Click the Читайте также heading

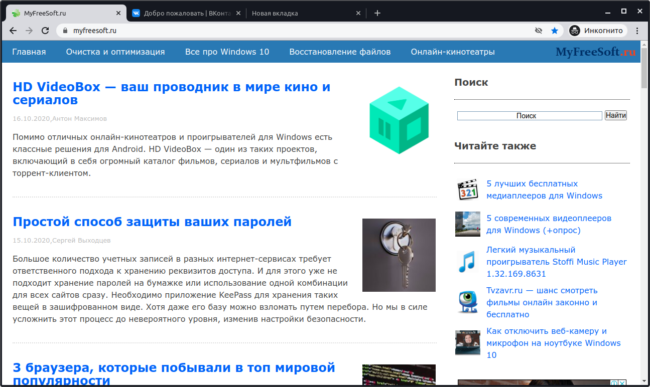pyautogui.click(x=495, y=146)
